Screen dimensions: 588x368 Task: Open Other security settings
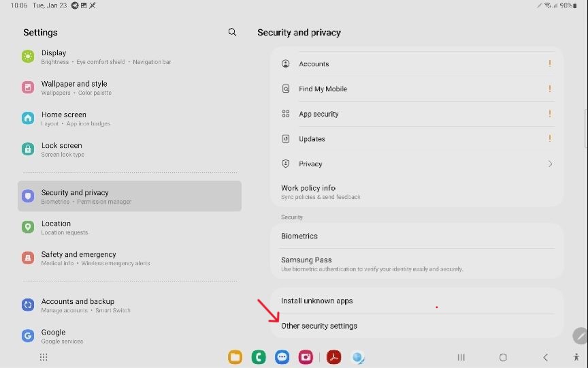(416, 326)
